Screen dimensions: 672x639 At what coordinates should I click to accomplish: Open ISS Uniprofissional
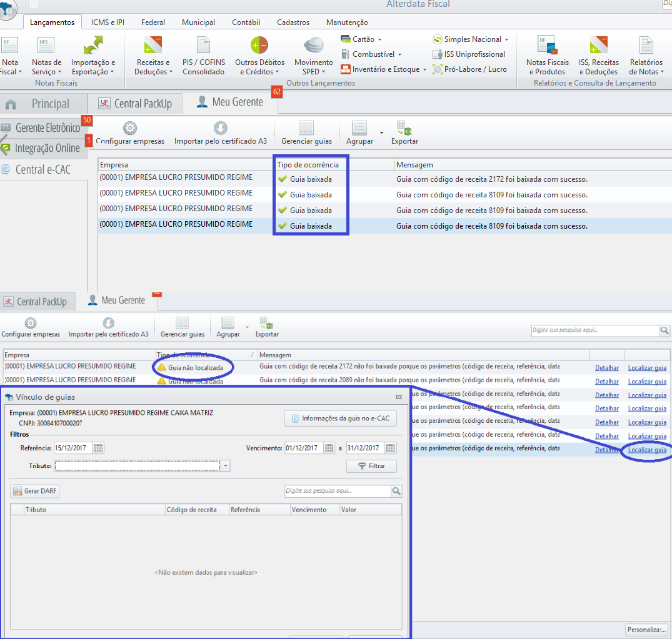469,54
